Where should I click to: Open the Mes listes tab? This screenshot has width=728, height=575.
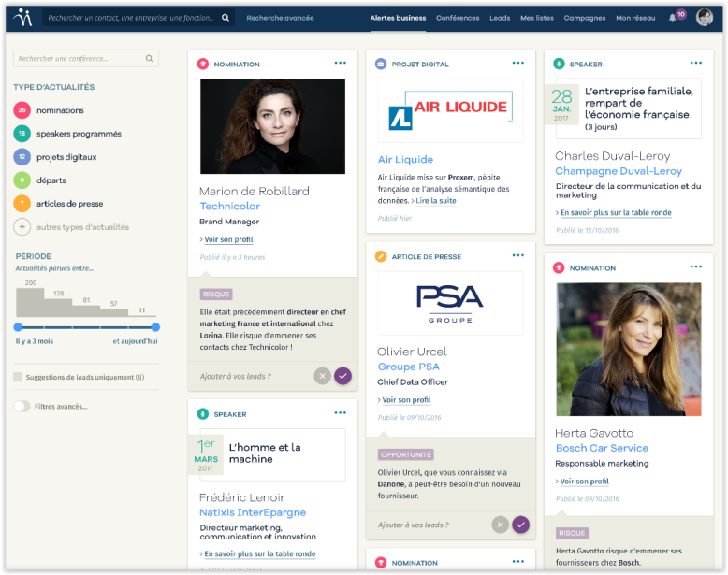point(537,18)
